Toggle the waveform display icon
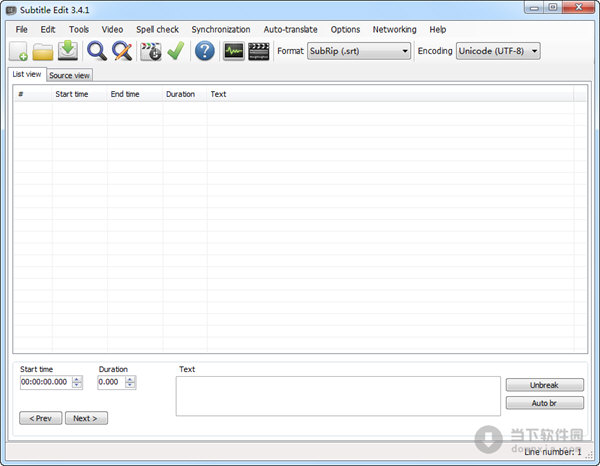Viewport: 600px width, 466px height. tap(233, 51)
